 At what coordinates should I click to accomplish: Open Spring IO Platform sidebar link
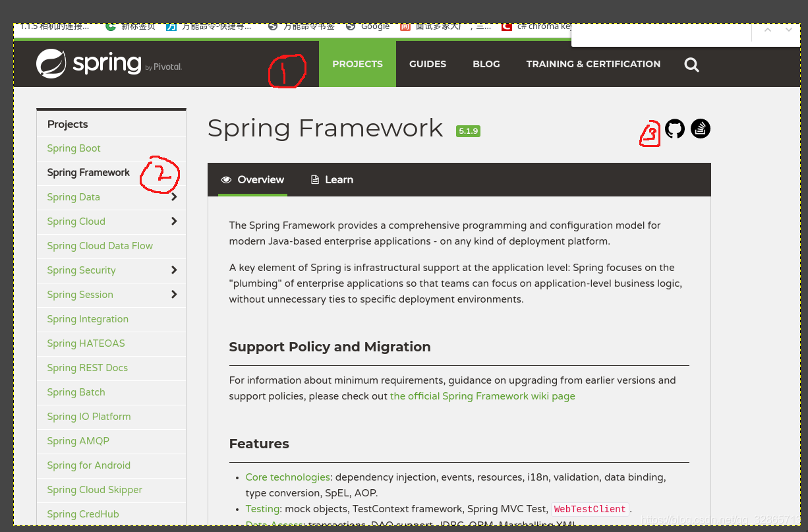(89, 417)
